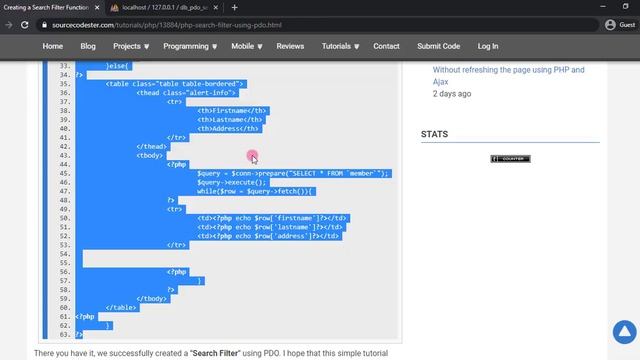This screenshot has height=360, width=640.
Task: Minimize the browser window
Action: pos(602,7)
